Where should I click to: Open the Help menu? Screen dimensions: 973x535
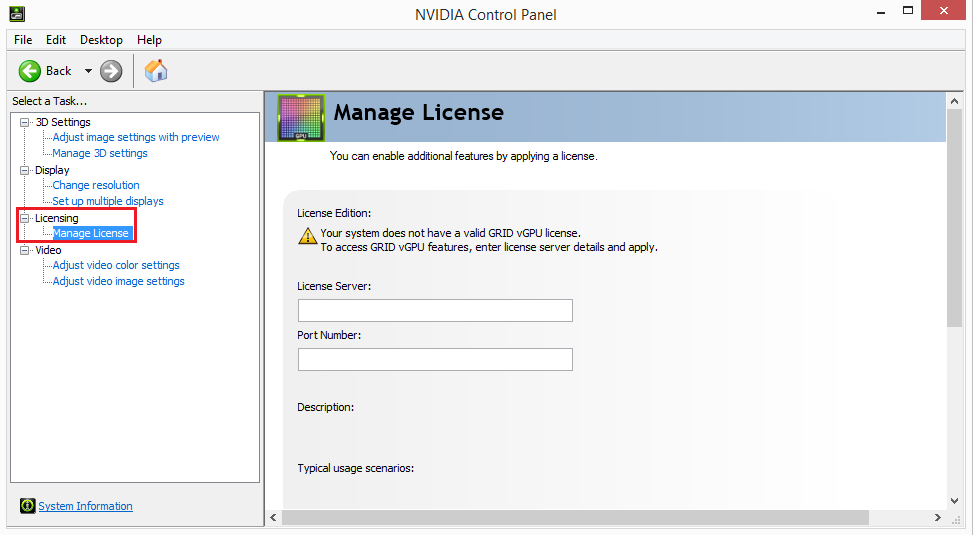click(149, 40)
